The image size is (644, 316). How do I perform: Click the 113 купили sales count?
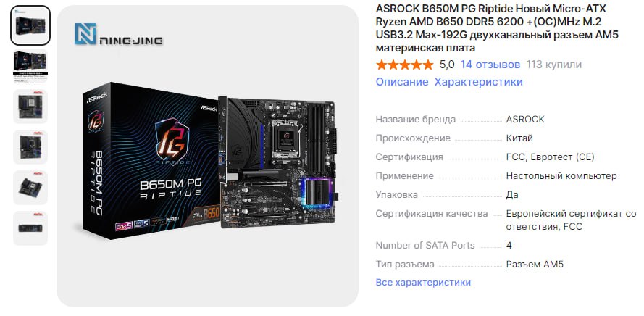click(x=553, y=65)
